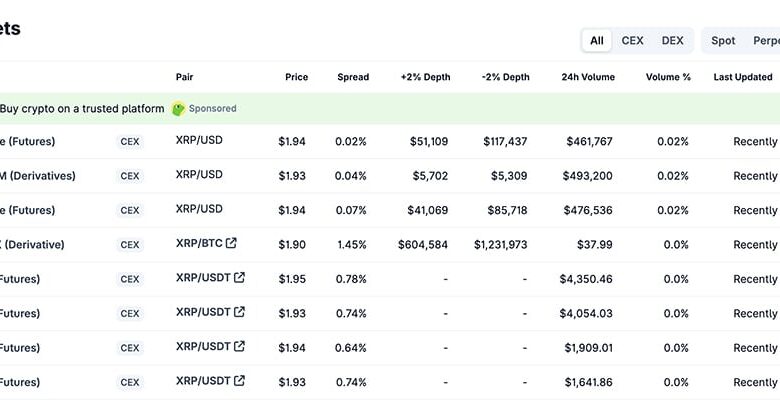Click the CEX badge in the XRP/BTC row
The height and width of the screenshot is (409, 780).
click(130, 245)
